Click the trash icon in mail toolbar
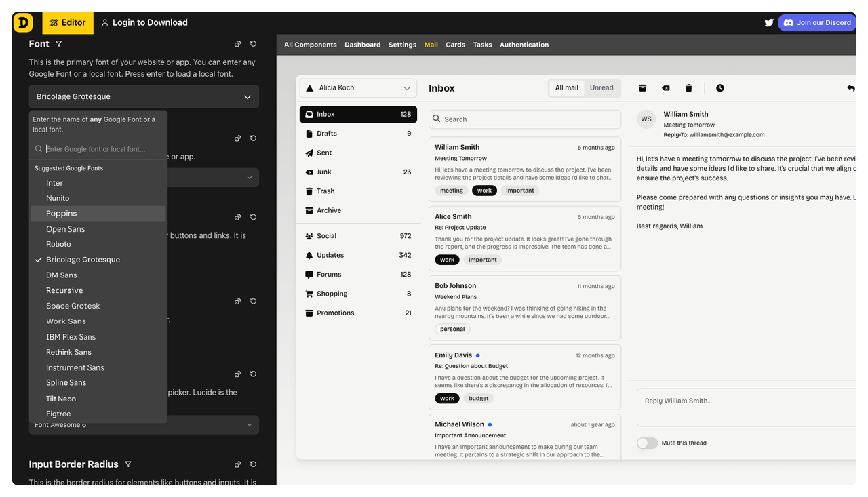Viewport: 868px width, 497px height. point(689,88)
